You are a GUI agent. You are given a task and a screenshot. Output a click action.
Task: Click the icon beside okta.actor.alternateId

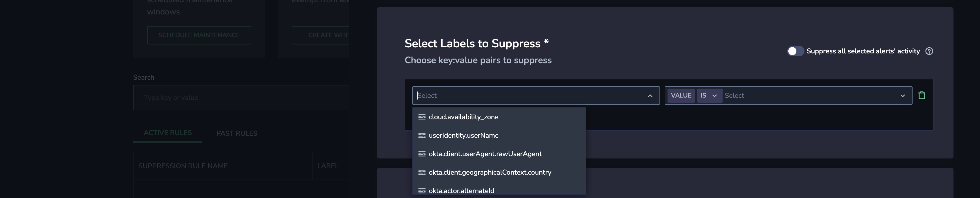(x=421, y=190)
